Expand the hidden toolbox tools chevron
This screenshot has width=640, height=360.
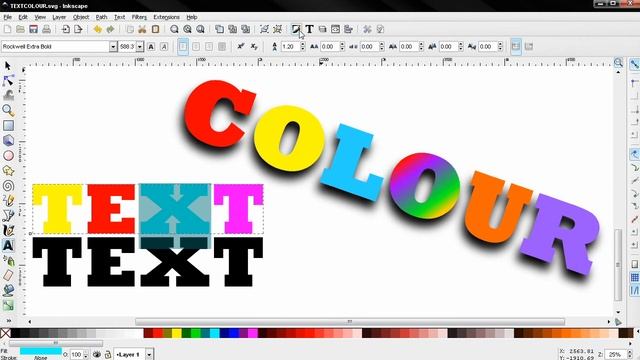click(9, 320)
